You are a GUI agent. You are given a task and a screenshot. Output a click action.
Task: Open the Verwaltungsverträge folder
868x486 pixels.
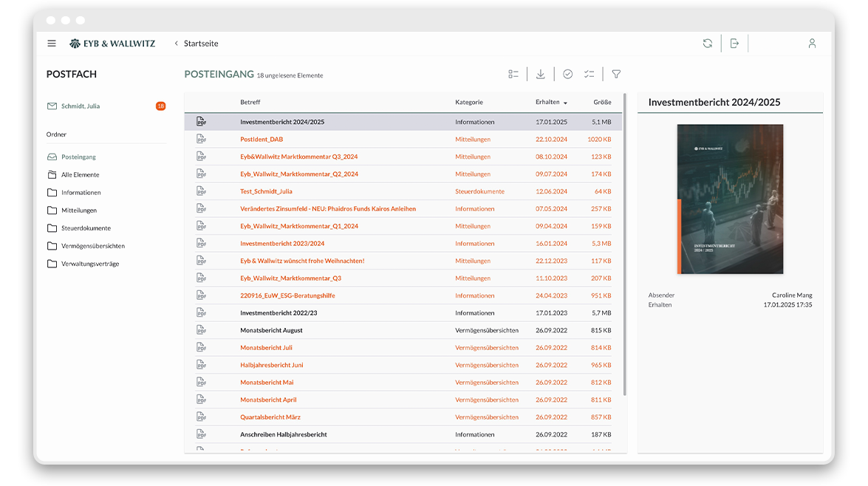[90, 264]
